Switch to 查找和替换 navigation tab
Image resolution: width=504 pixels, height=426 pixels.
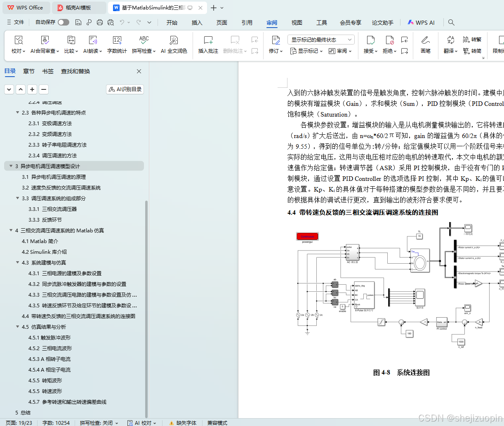tap(75, 71)
